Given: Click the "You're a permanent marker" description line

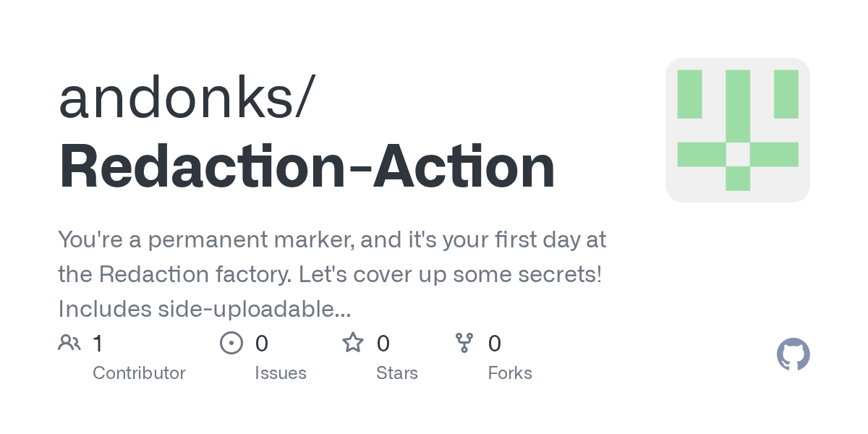Looking at the screenshot, I should (332, 239).
